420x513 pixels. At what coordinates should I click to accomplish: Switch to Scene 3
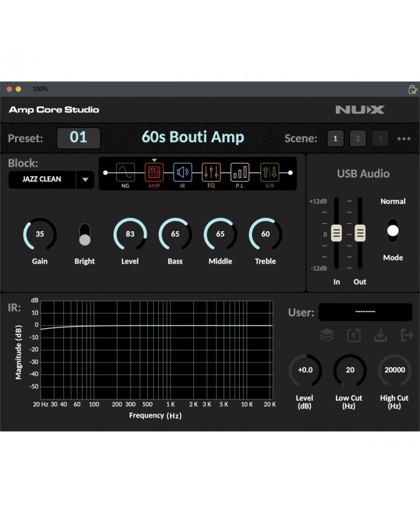point(380,138)
